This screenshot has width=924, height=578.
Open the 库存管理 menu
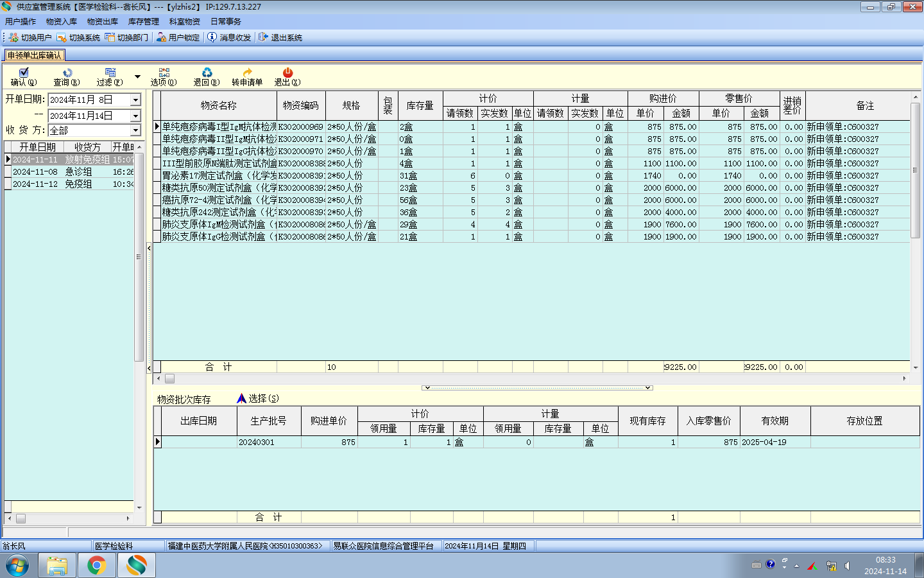pos(144,21)
